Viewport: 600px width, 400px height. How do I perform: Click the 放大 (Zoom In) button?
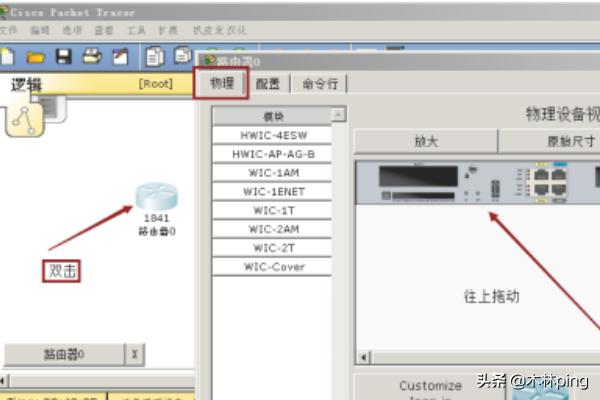pyautogui.click(x=426, y=142)
